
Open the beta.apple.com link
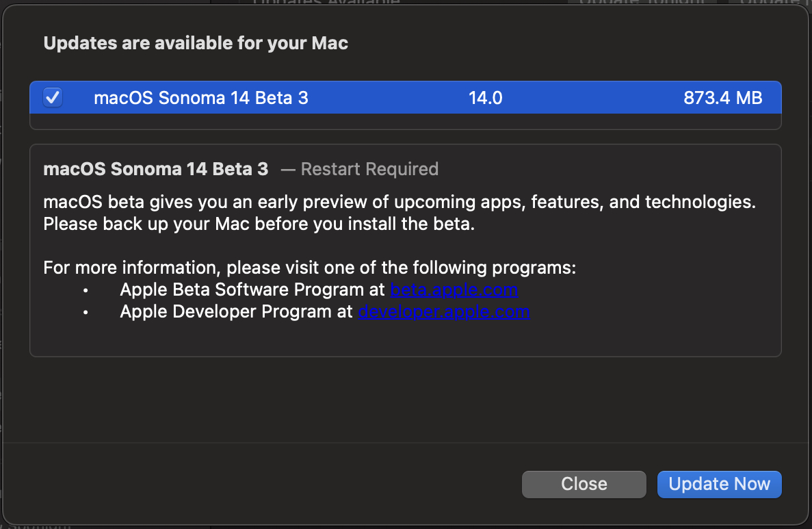click(454, 289)
